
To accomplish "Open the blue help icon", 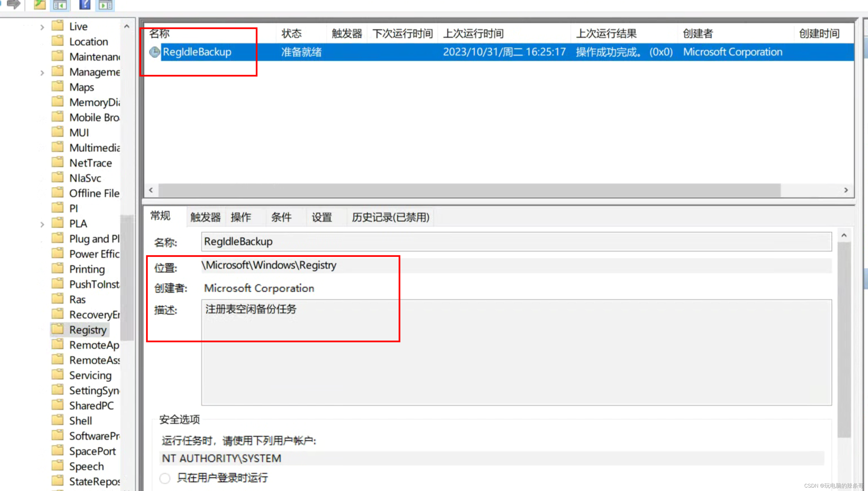I will pos(84,4).
